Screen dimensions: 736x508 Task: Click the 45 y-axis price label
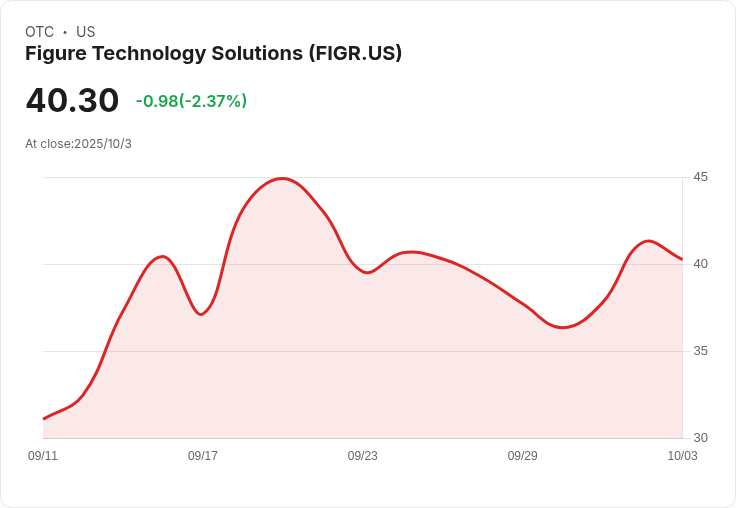[700, 177]
